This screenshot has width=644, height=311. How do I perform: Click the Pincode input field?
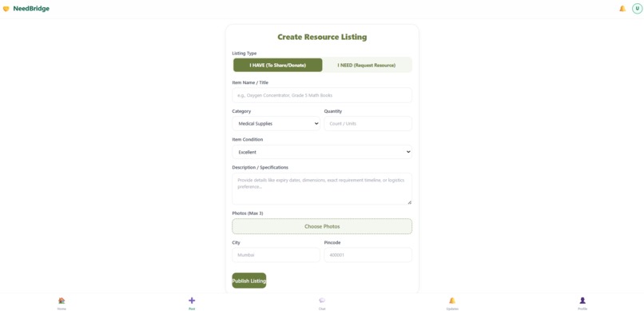click(368, 255)
